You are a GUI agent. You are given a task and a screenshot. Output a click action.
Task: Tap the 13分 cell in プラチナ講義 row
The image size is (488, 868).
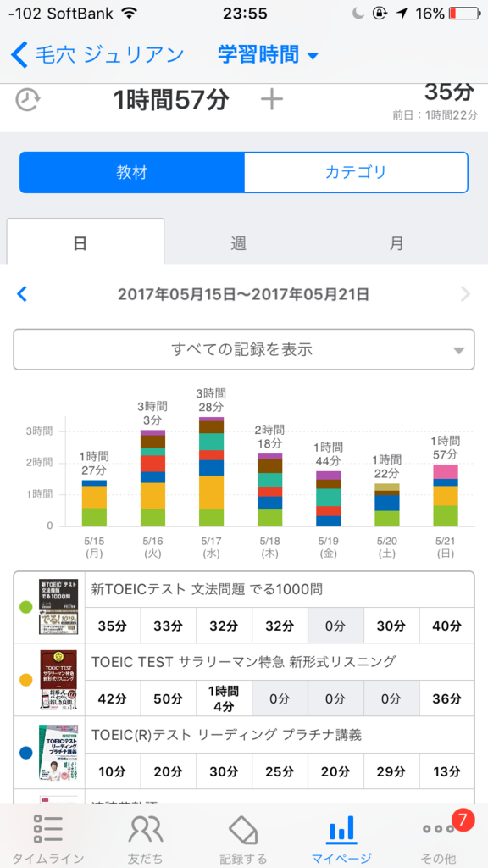[446, 771]
